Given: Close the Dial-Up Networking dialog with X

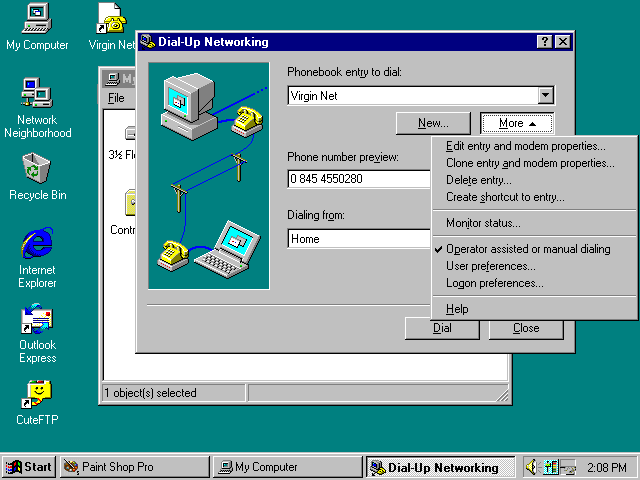Looking at the screenshot, I should pos(563,42).
